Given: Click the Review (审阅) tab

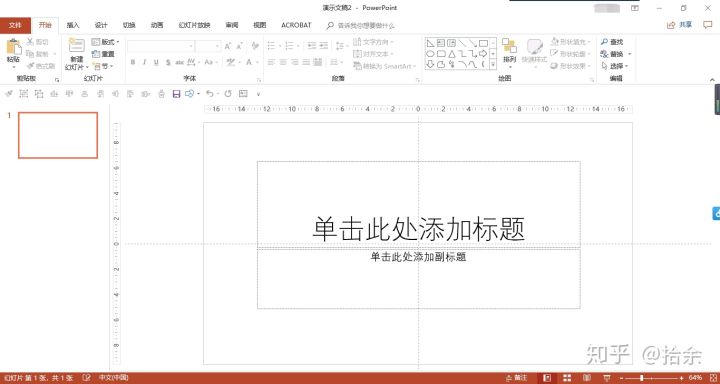Looking at the screenshot, I should tap(232, 25).
